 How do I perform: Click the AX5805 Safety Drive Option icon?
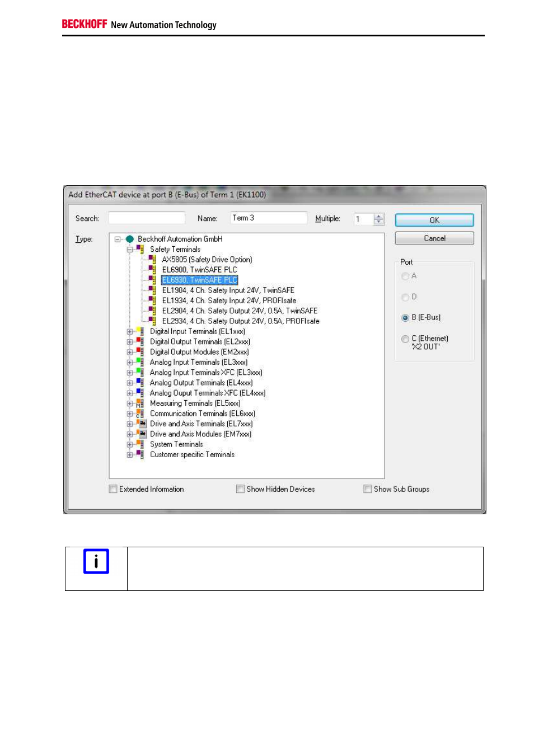[x=152, y=259]
